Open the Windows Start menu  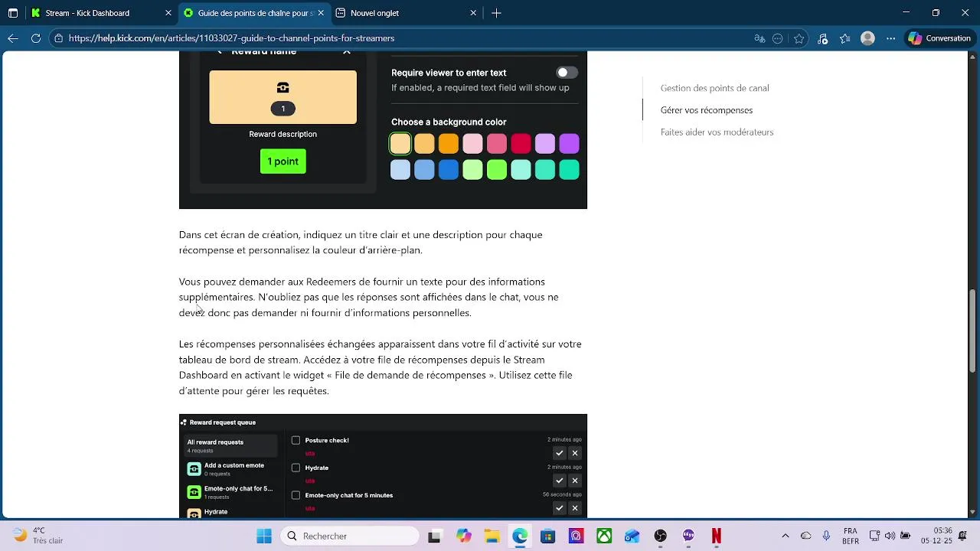coord(264,536)
